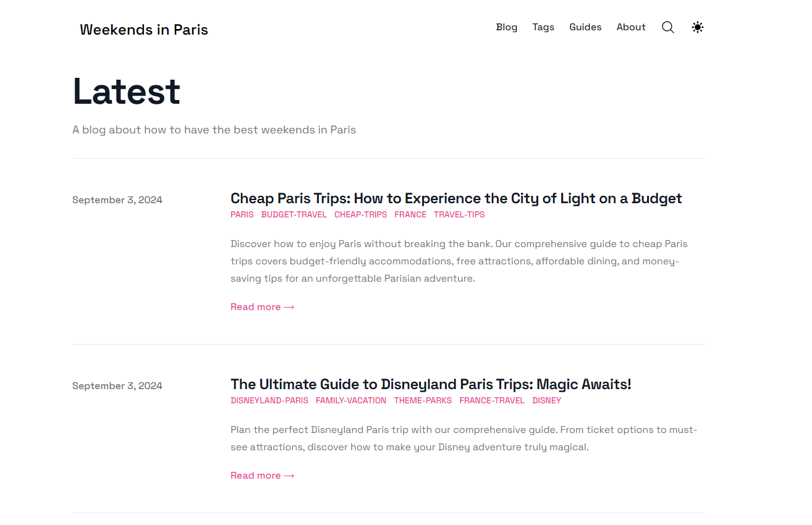Open the Cheap Paris Trips article title
The image size is (812, 525).
(x=455, y=198)
